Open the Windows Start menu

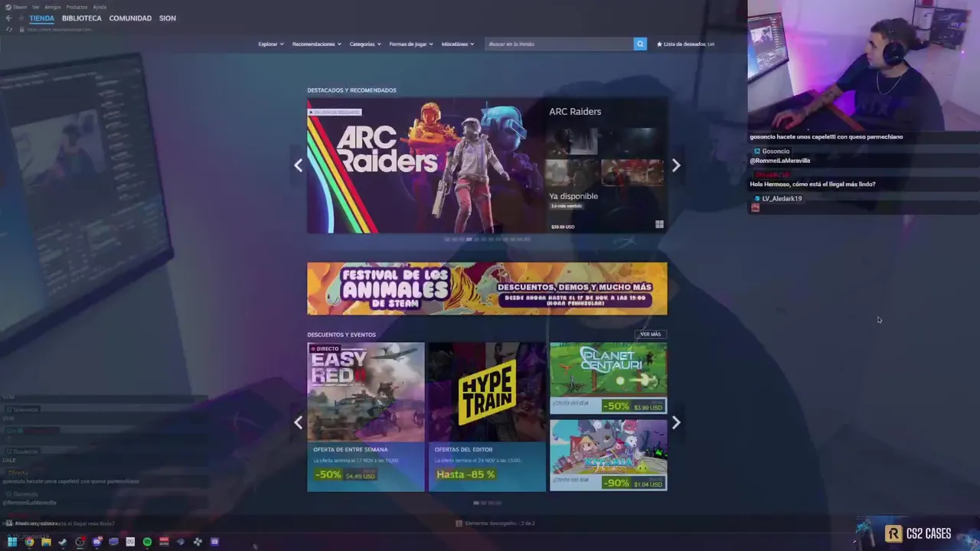pyautogui.click(x=11, y=542)
